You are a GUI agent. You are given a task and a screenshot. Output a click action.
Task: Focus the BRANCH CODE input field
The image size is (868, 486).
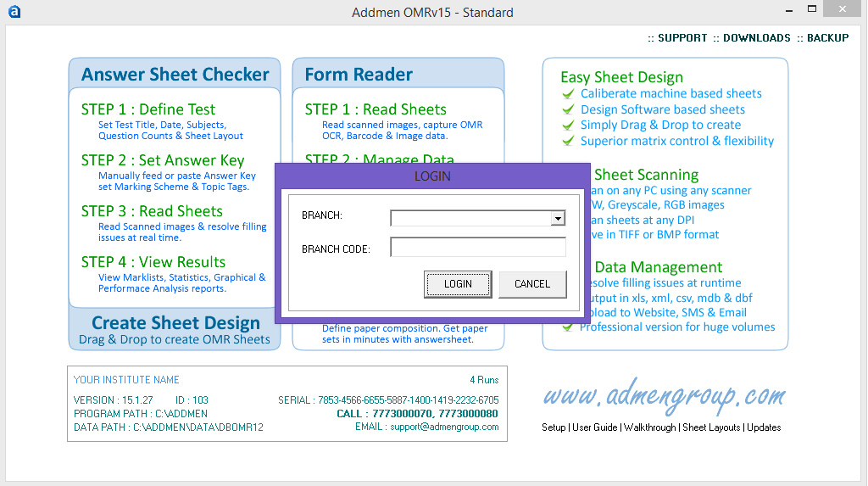pyautogui.click(x=478, y=247)
